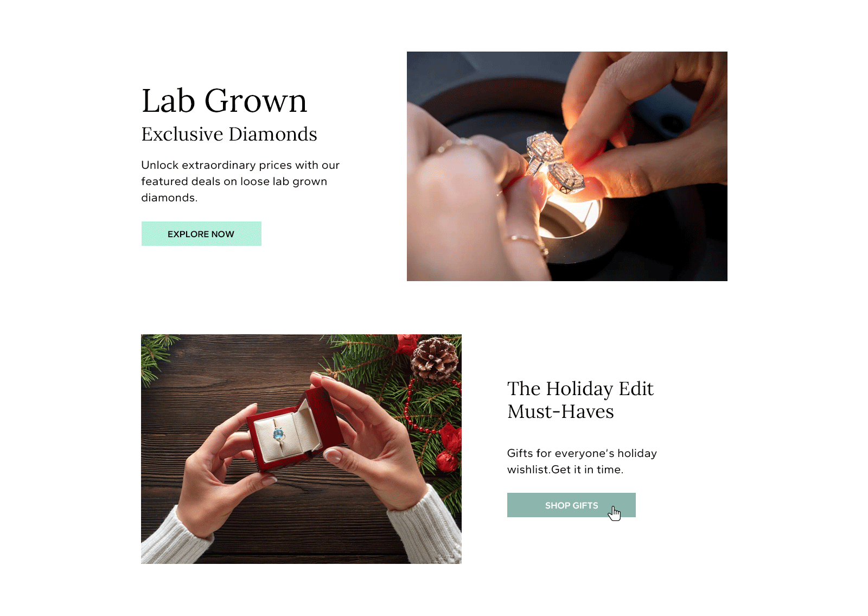The width and height of the screenshot is (868, 616).
Task: Select the lab grown diamonds description text
Action: coord(240,181)
